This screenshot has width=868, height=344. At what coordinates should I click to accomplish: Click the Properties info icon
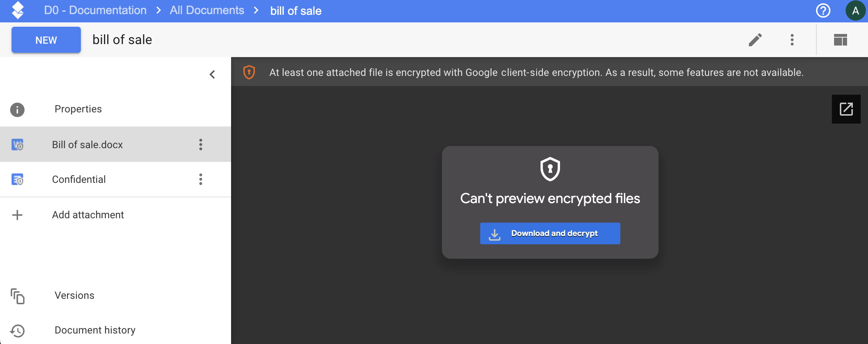[x=17, y=110]
